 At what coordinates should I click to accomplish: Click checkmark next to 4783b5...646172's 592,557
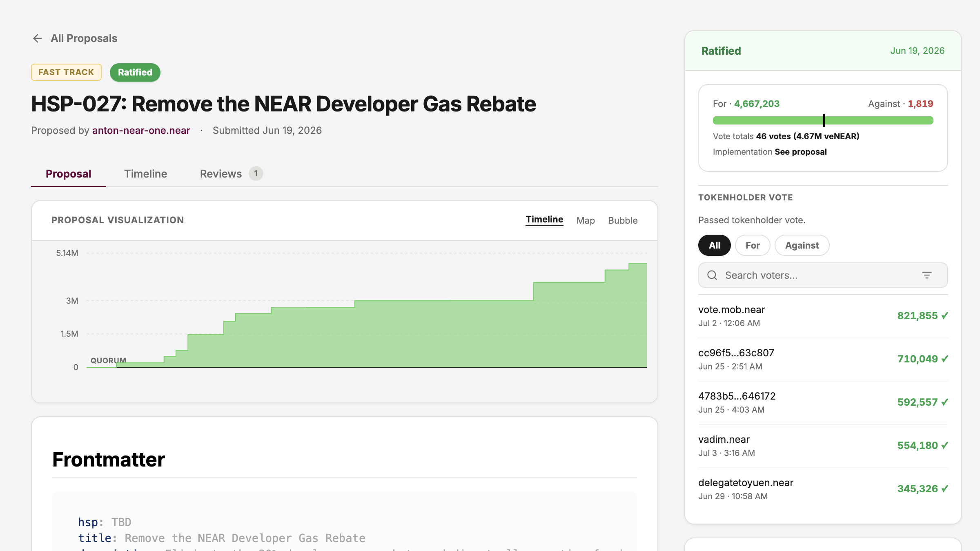tap(945, 402)
